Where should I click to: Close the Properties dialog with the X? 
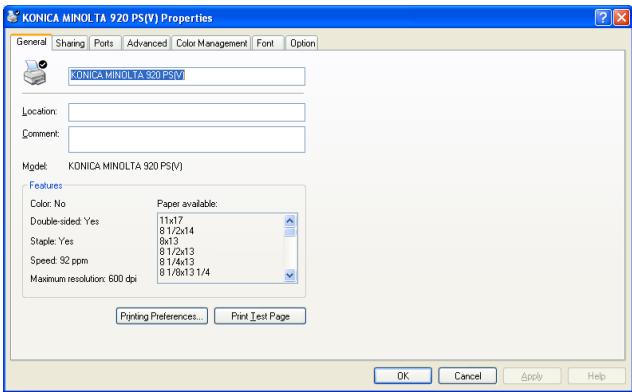pyautogui.click(x=621, y=18)
